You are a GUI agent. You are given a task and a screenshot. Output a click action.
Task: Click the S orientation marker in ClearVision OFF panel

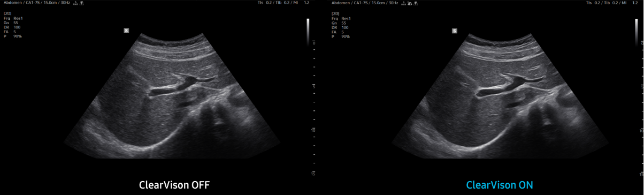(x=126, y=31)
